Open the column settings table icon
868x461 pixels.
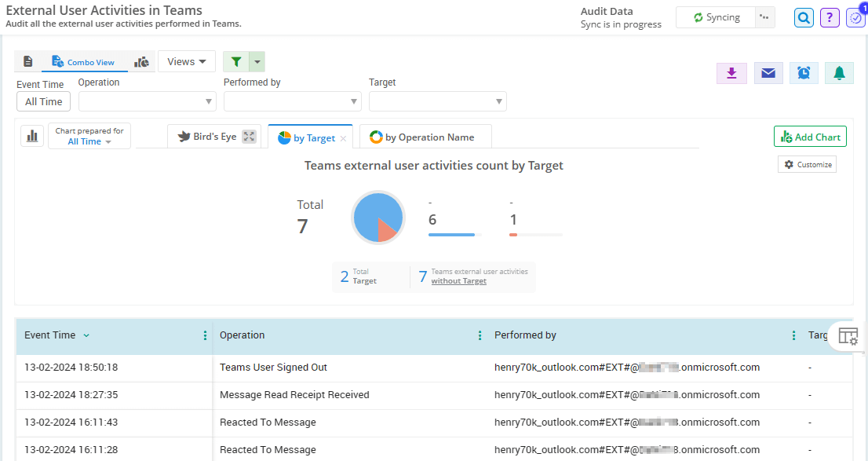click(848, 336)
